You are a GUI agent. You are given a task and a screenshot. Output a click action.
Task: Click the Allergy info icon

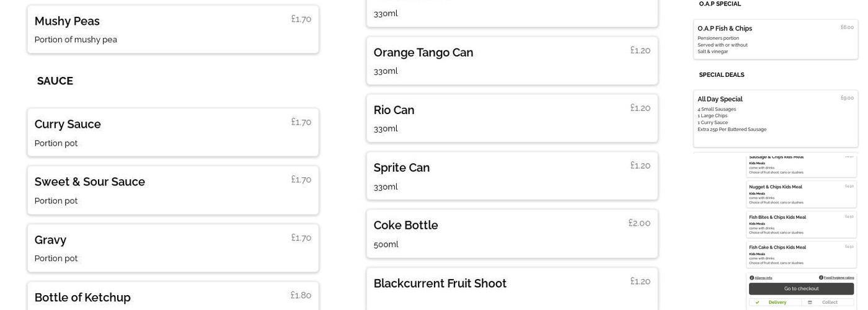point(752,278)
